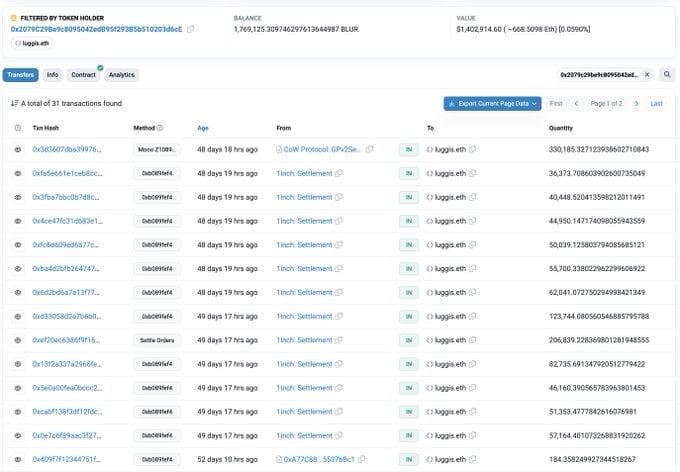Open the Export Current Page Data dropdown
Screen dimensions: 680x472
(x=492, y=103)
